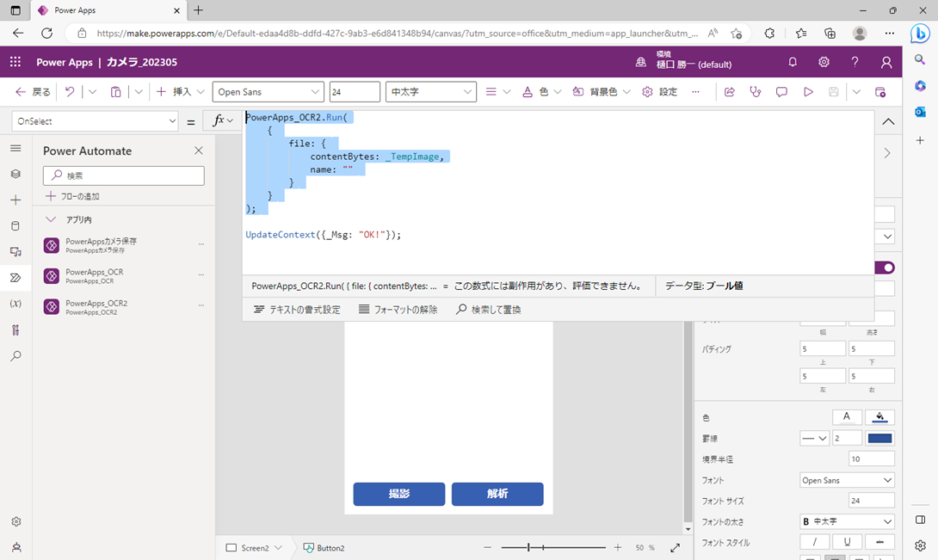Open the virtual agent icon at left rail bottom
Screen dimensions: 938x560
16,547
